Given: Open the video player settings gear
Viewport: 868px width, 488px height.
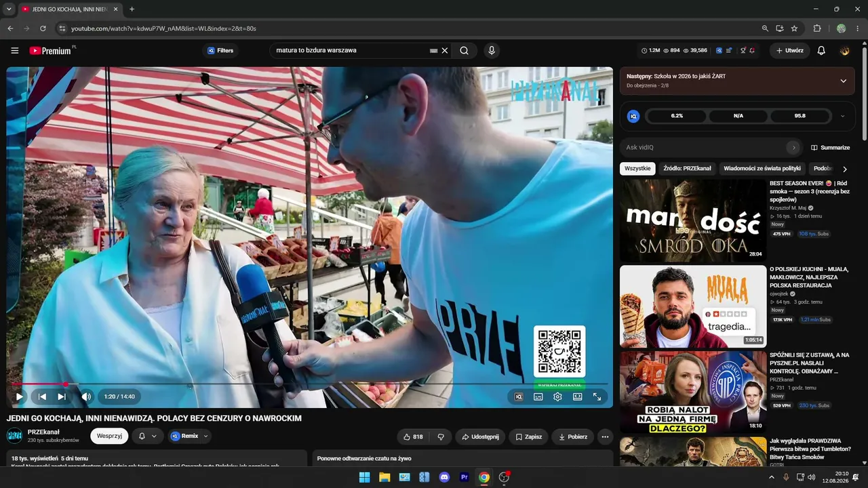Looking at the screenshot, I should coord(557,396).
